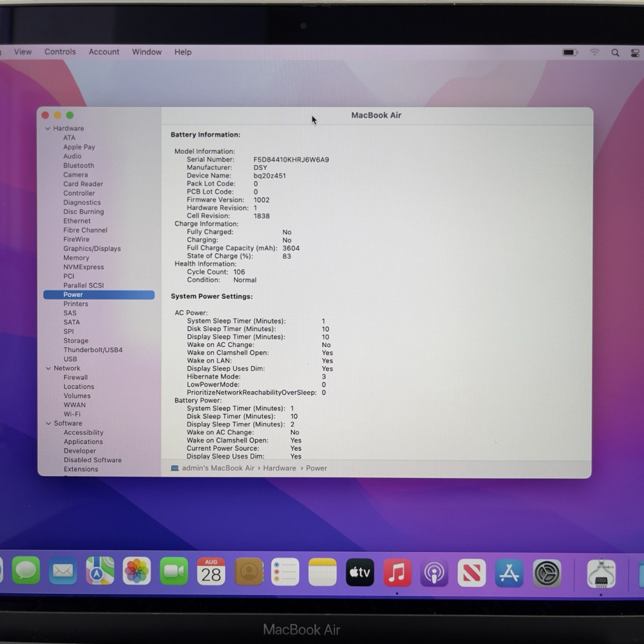This screenshot has height=644, width=644.
Task: Select Extensions in the sidebar
Action: click(80, 469)
